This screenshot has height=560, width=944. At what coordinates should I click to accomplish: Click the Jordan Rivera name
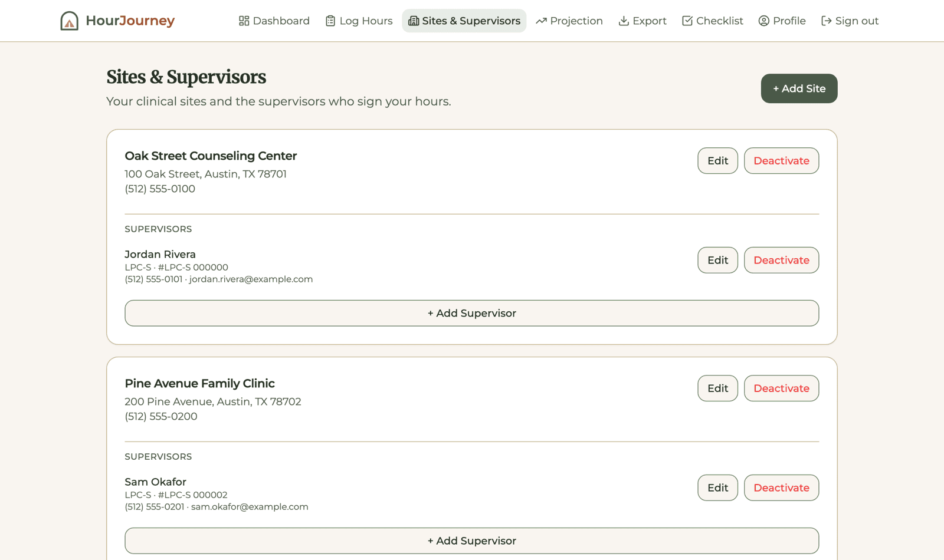[160, 254]
